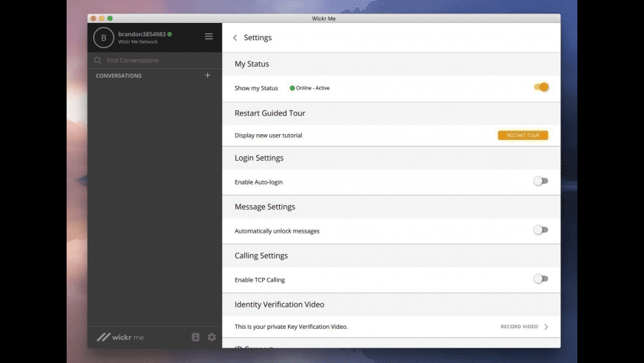Disable Show my Status toggle
The width and height of the screenshot is (644, 363).
541,87
